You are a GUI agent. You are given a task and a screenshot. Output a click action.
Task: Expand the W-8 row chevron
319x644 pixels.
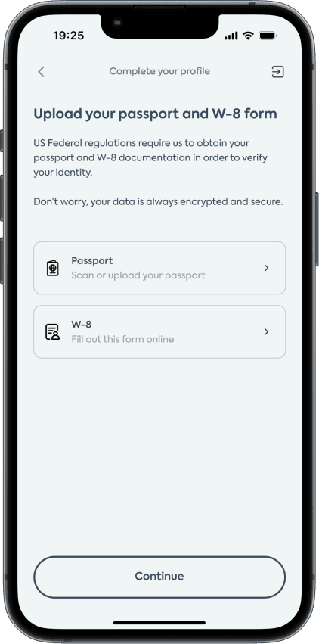click(267, 332)
